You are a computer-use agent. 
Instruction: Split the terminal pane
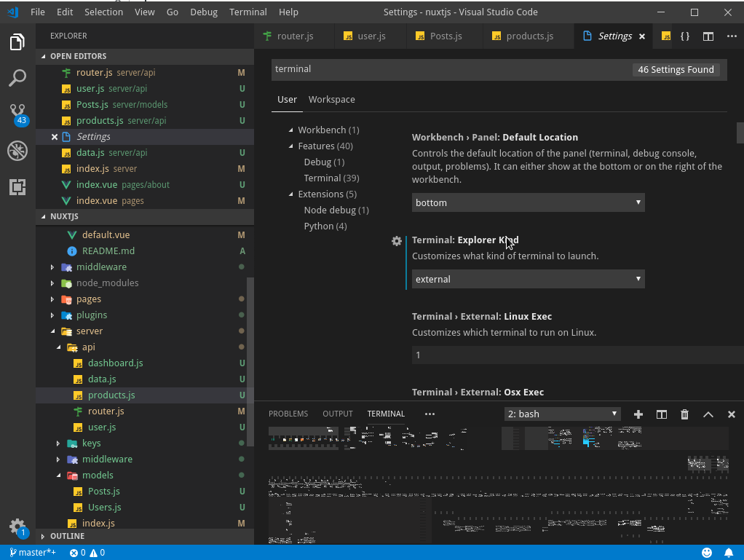662,414
